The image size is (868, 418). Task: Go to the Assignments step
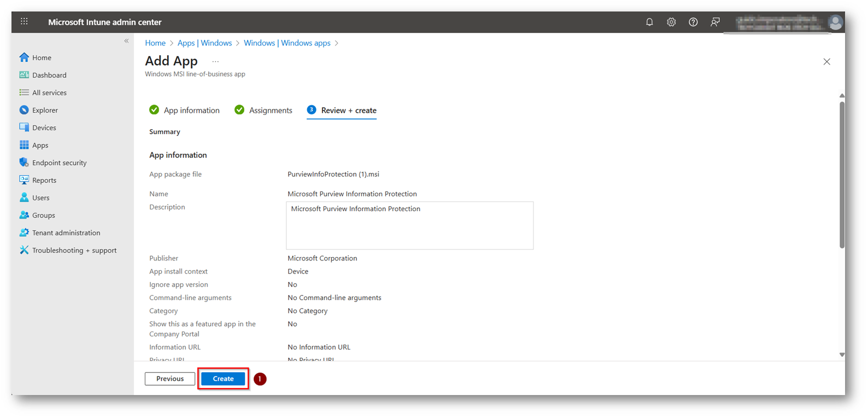tap(263, 111)
